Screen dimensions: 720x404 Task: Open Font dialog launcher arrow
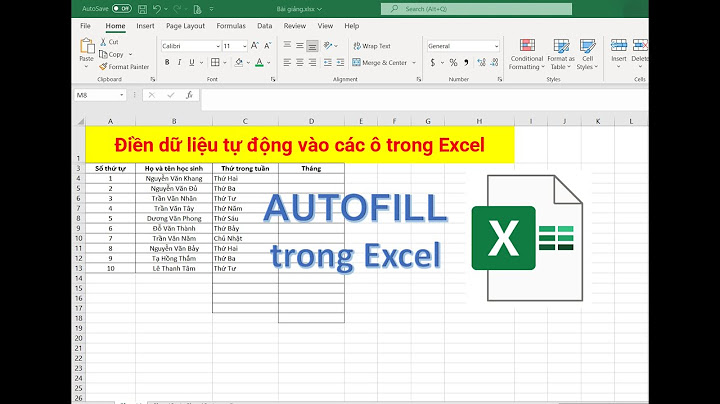point(273,79)
